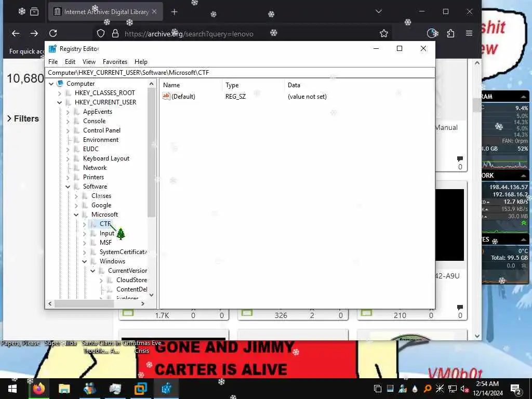This screenshot has height=399, width=532.
Task: Expand the Keyboard Layout key
Action: click(x=68, y=159)
